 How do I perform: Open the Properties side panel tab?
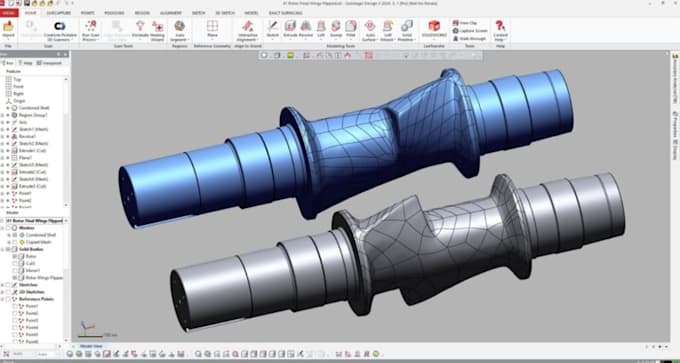point(675,123)
